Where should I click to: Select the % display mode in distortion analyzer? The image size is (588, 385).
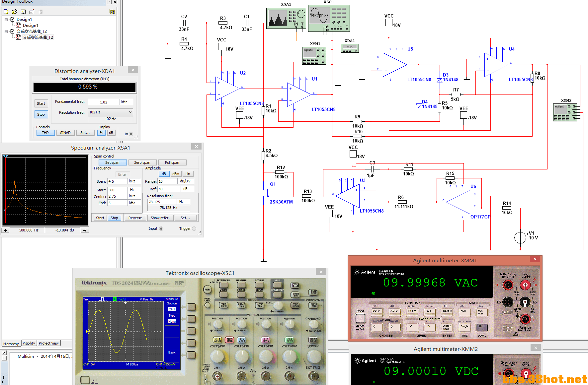point(101,133)
